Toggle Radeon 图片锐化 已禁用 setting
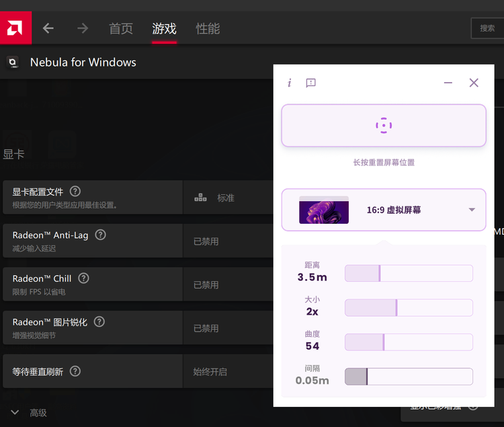504x427 pixels. (x=206, y=328)
